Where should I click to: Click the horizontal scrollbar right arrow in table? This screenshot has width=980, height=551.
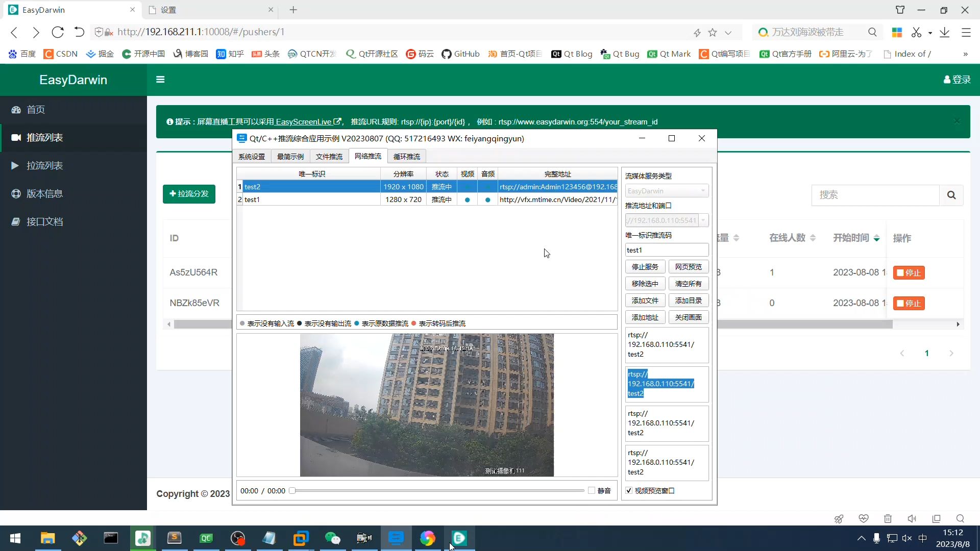[958, 324]
